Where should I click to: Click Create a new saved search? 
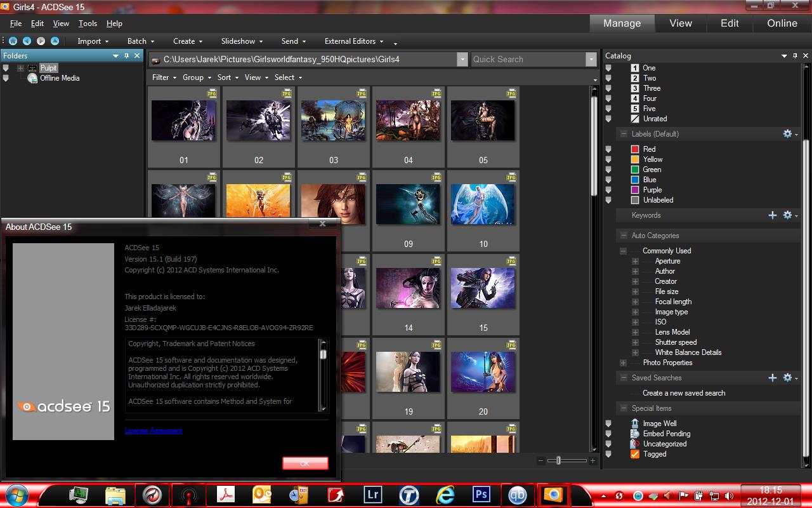[684, 393]
